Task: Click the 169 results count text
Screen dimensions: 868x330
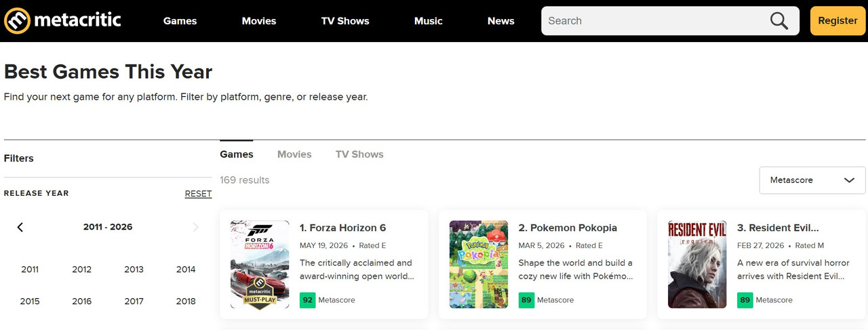Action: [x=245, y=180]
